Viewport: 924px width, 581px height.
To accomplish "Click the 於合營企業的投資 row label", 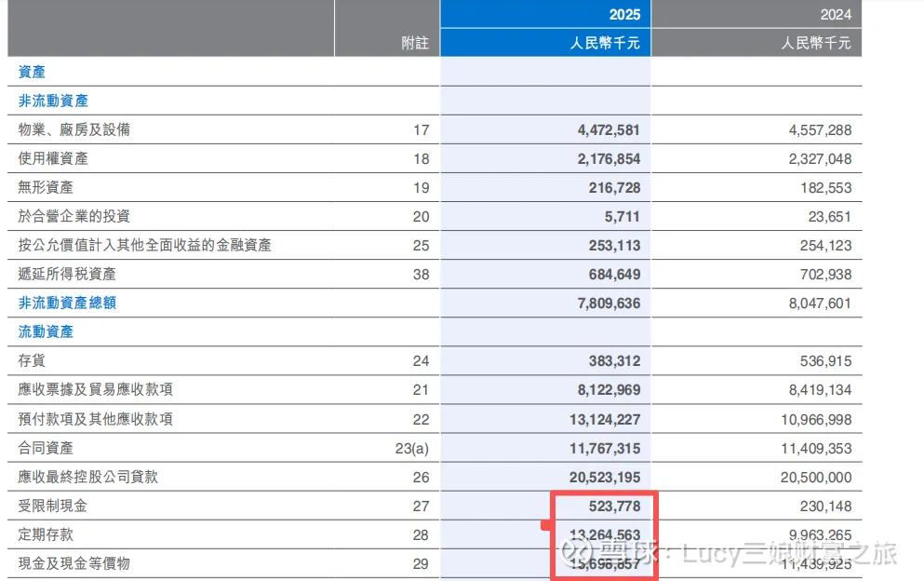I will click(74, 216).
